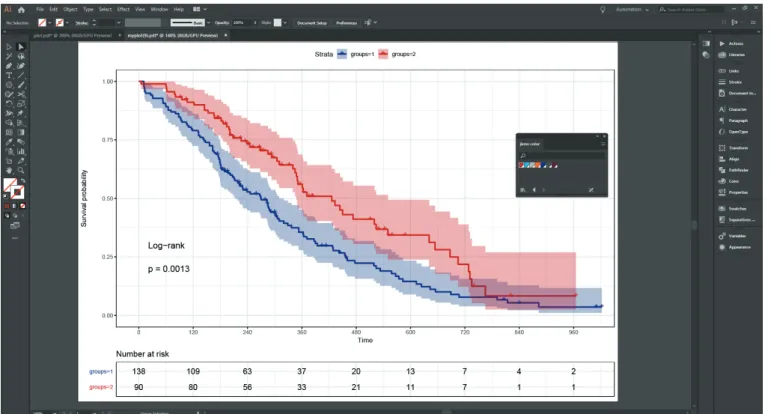Toggle the None color mode button
This screenshot has width=771, height=414.
pos(23,206)
